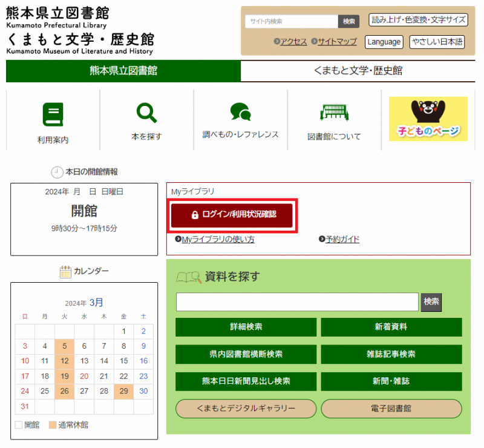Viewport: 484px width, 448px height.
Task: Click the 資料を探す search input field
Action: [x=297, y=302]
